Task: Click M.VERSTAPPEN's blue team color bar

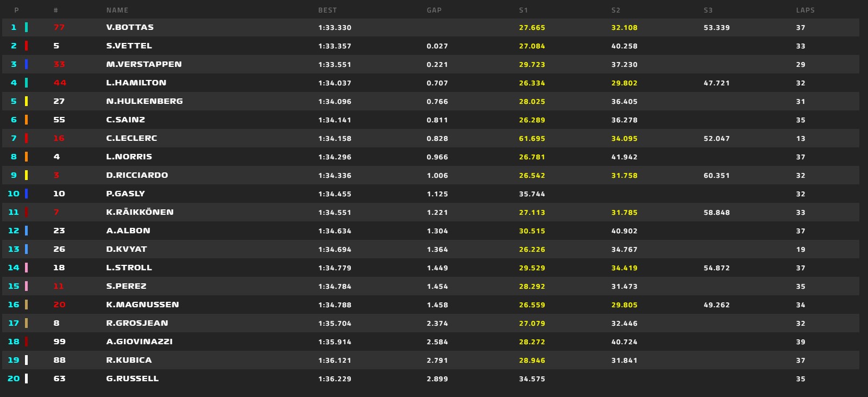Action: pyautogui.click(x=26, y=64)
